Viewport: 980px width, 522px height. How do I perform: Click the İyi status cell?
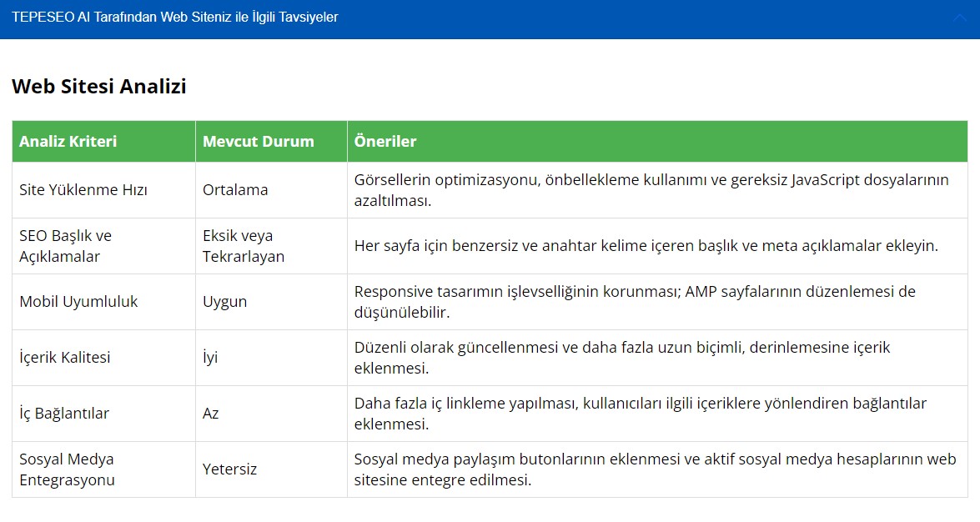click(210, 358)
